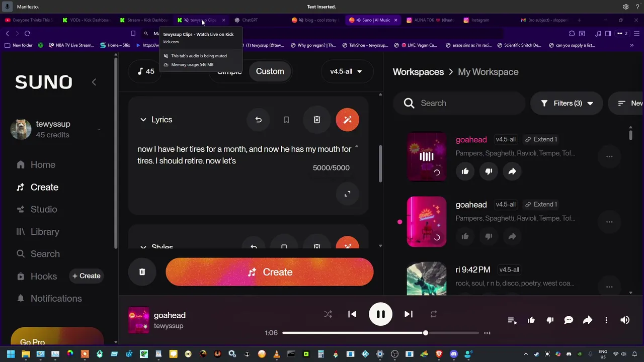Clear lyrics with trash icon
The width and height of the screenshot is (644, 362).
pyautogui.click(x=316, y=120)
